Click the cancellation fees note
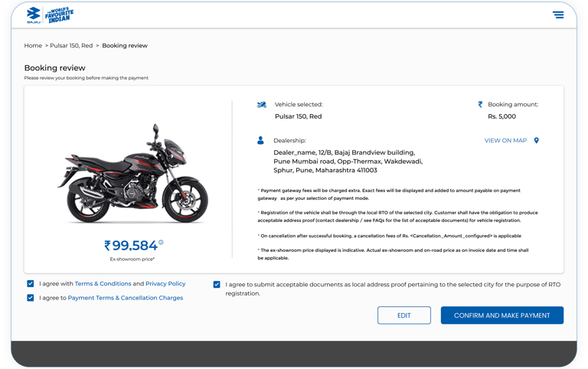The width and height of the screenshot is (588, 369). click(x=389, y=236)
